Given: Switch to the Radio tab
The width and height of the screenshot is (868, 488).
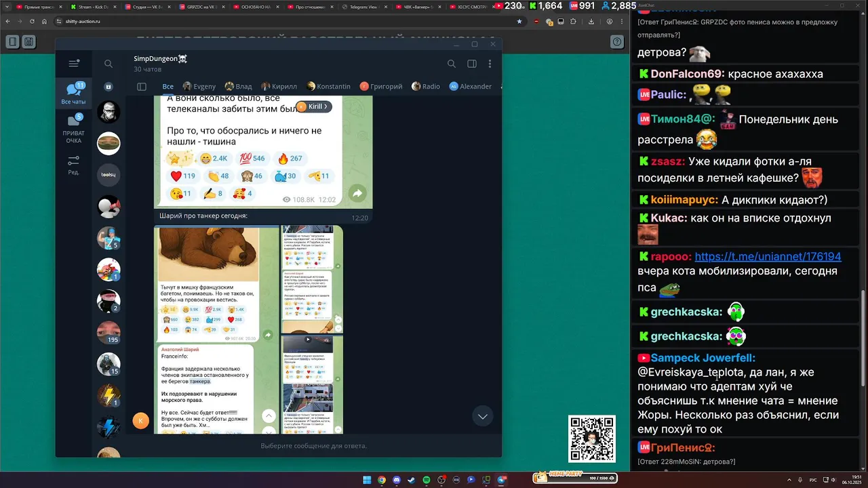Looking at the screenshot, I should tap(425, 86).
